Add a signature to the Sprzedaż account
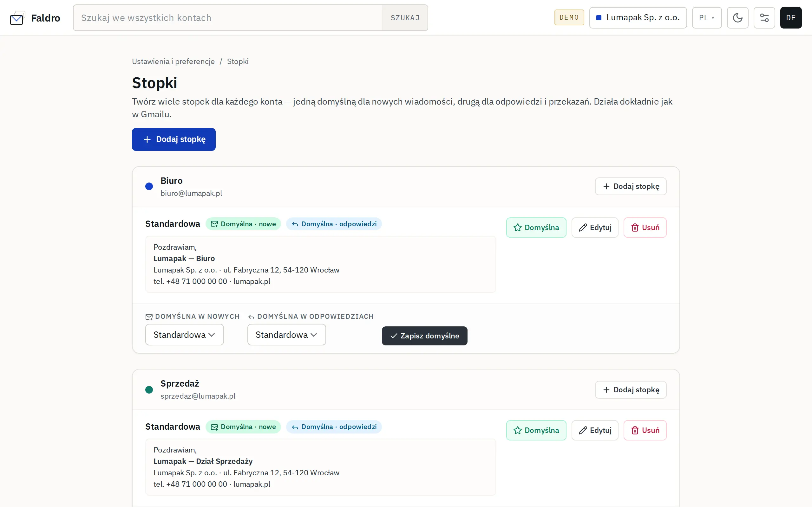The width and height of the screenshot is (812, 507). point(631,390)
